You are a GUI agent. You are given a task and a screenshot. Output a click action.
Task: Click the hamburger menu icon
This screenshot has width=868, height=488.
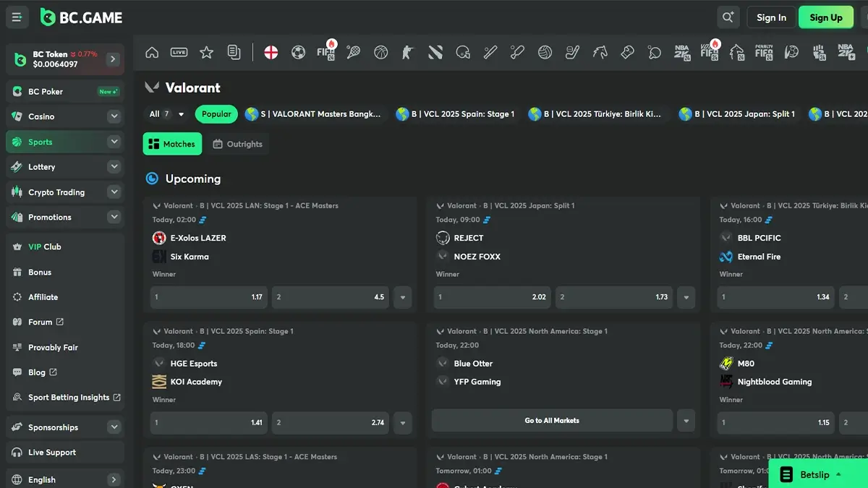pyautogui.click(x=17, y=17)
